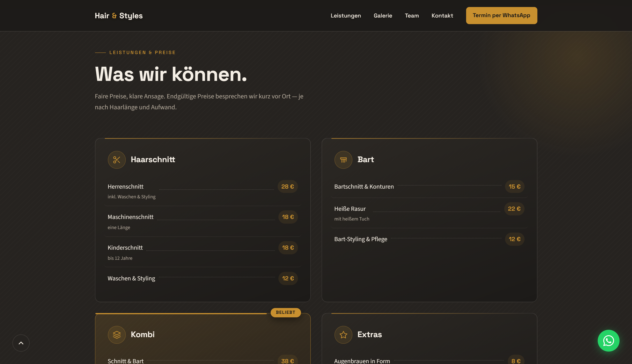Click the Haarschnitt card heading
Screen dimensions: 632x364
point(153,159)
